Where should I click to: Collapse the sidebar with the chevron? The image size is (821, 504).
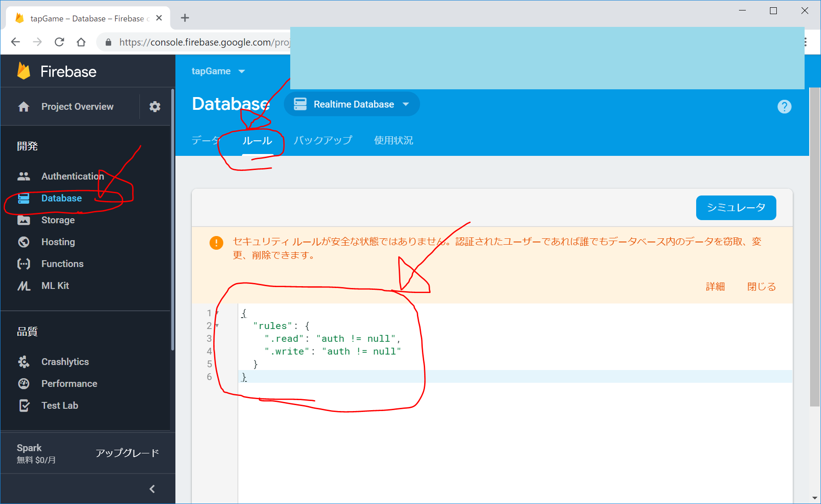coord(152,489)
